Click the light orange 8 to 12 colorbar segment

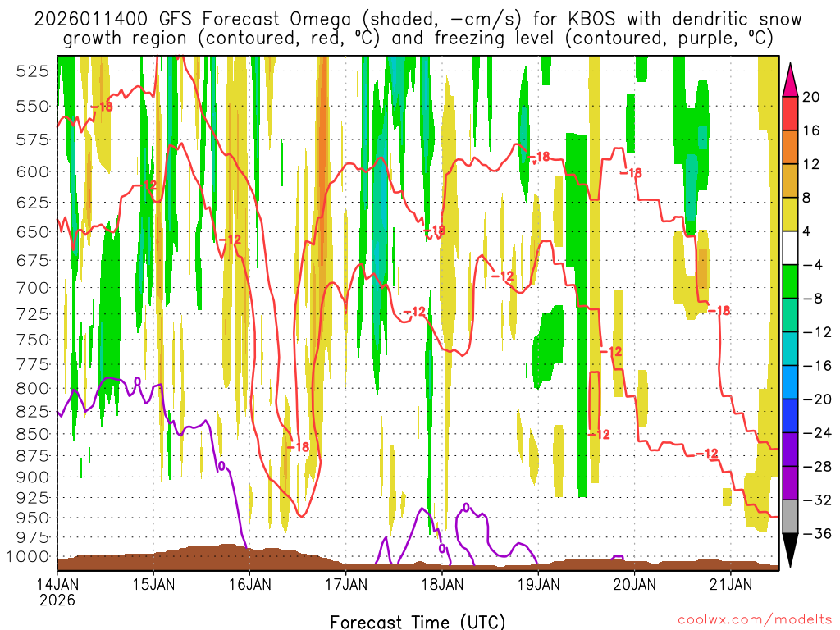(x=790, y=180)
